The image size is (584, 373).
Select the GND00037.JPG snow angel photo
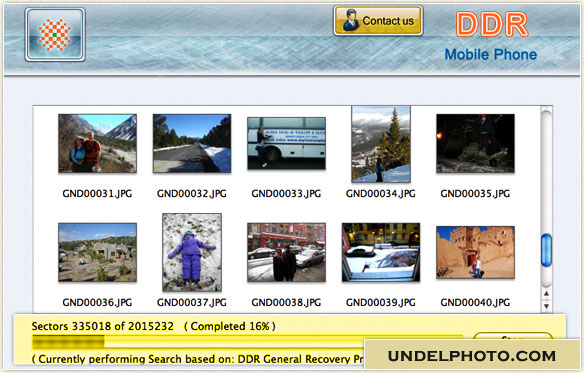[x=192, y=252]
